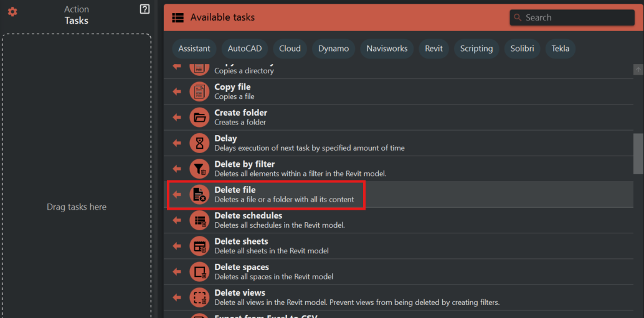This screenshot has width=644, height=318.
Task: Add Delay using its arrow
Action: (177, 143)
